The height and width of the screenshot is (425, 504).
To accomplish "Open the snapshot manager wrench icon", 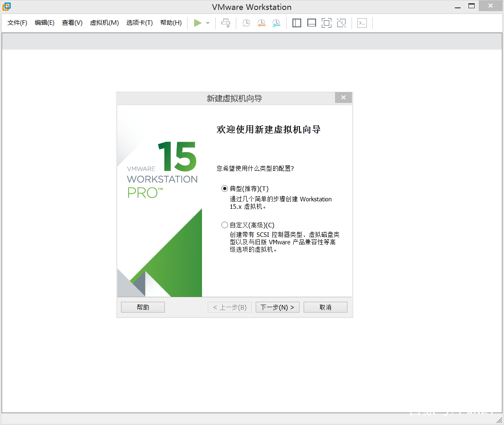I will (276, 23).
